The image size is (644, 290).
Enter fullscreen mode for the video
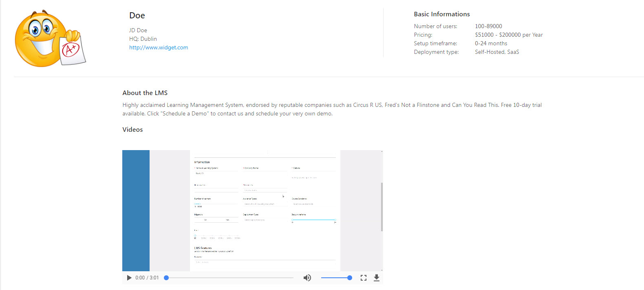pos(364,278)
